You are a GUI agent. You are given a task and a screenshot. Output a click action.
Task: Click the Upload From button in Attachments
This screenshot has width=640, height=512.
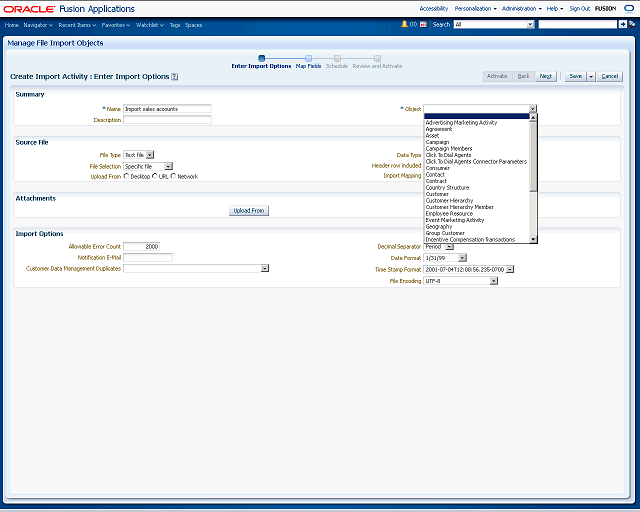click(x=249, y=211)
